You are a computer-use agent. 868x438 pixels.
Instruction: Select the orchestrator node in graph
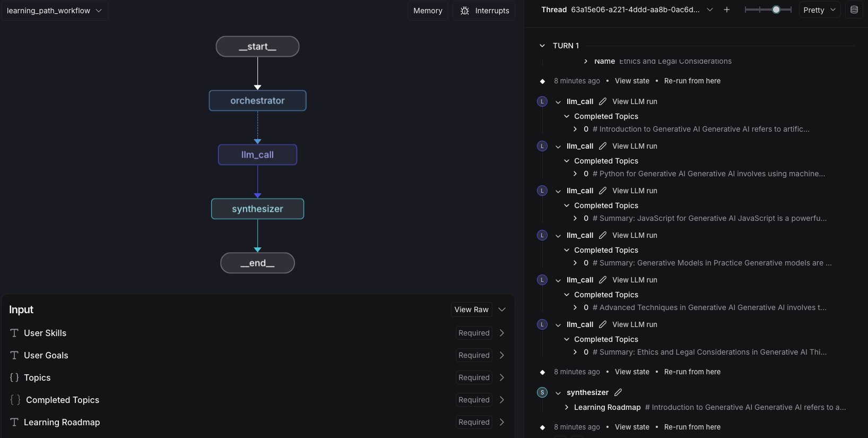(x=257, y=101)
